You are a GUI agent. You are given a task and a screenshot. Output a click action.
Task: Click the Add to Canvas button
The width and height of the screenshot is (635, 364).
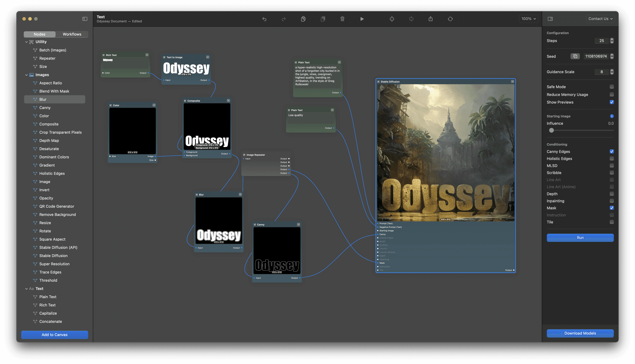pos(55,335)
